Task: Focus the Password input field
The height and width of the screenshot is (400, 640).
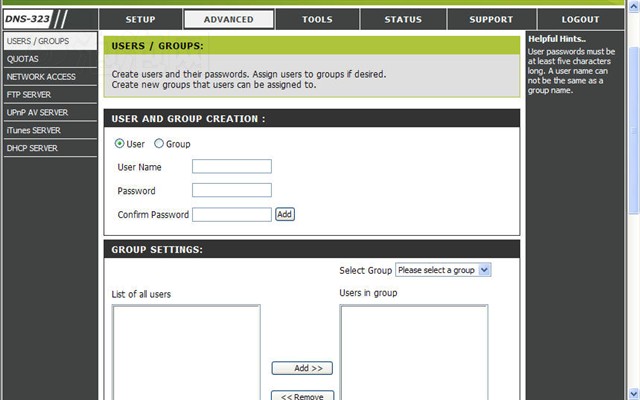Action: click(x=231, y=190)
